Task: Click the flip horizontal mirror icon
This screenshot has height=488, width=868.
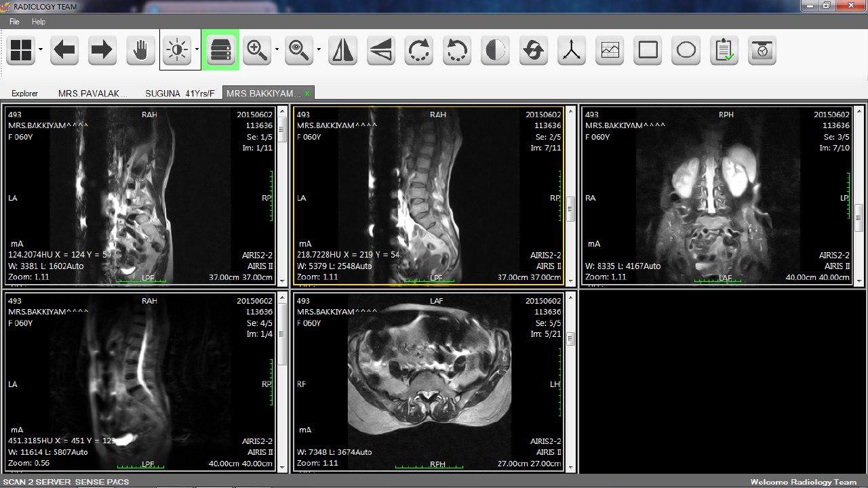Action: coord(343,50)
